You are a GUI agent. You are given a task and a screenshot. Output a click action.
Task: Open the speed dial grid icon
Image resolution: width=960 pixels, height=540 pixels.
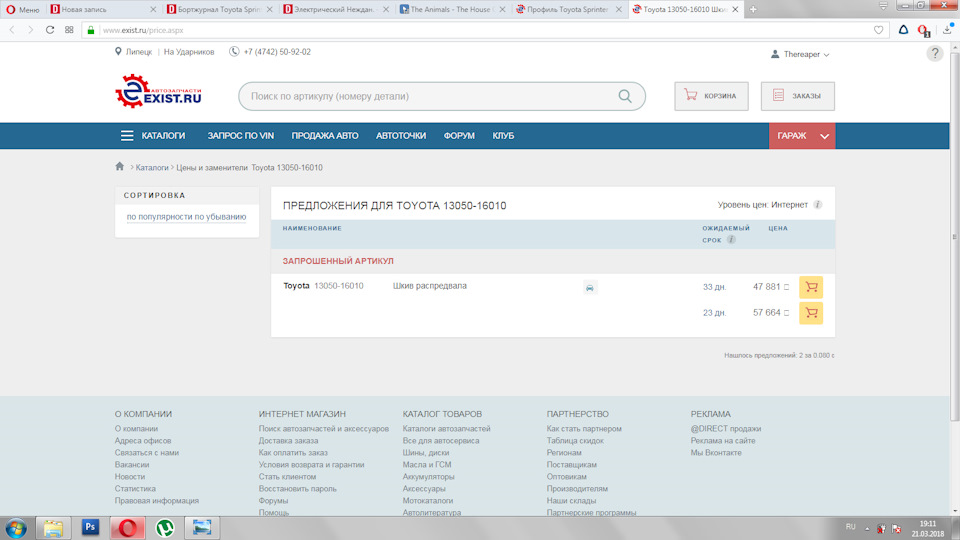[x=69, y=29]
